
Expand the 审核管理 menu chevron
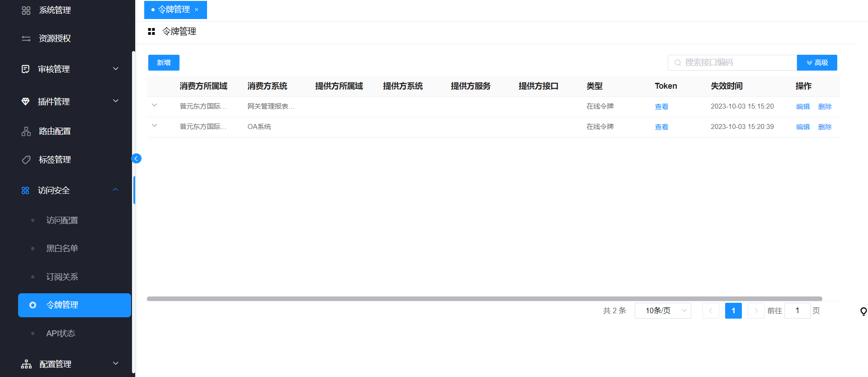[x=116, y=69]
